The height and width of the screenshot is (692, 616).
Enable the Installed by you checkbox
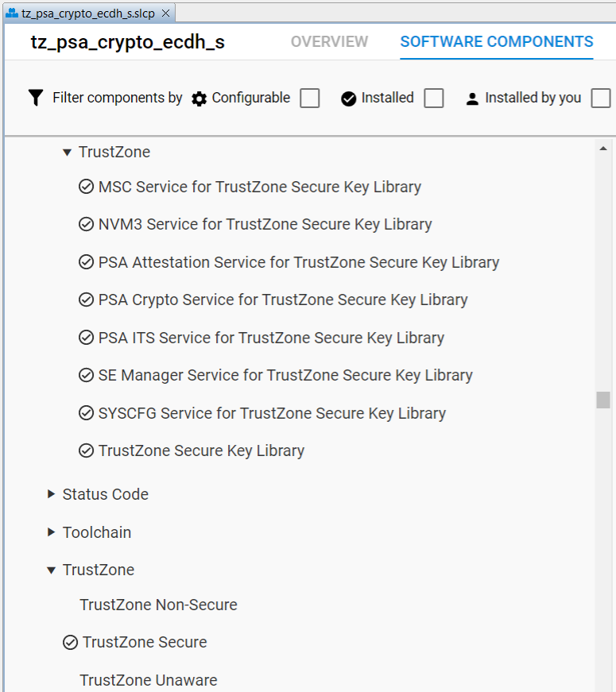coord(601,97)
